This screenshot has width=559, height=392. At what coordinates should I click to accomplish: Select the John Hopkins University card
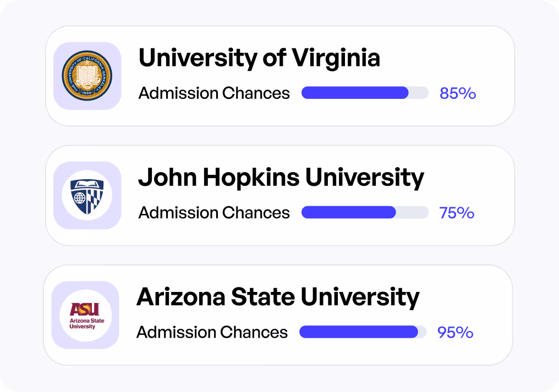(280, 195)
